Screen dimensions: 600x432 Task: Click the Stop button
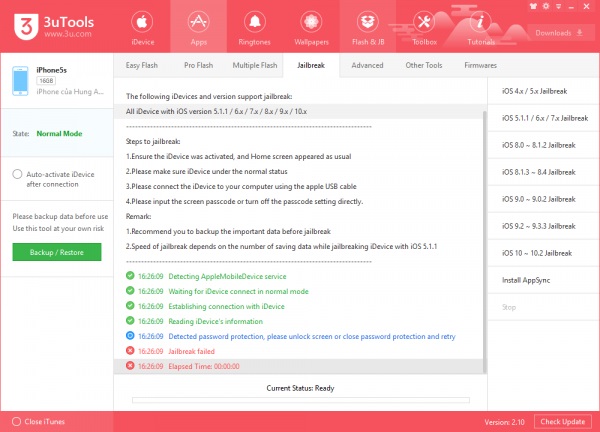[543, 307]
